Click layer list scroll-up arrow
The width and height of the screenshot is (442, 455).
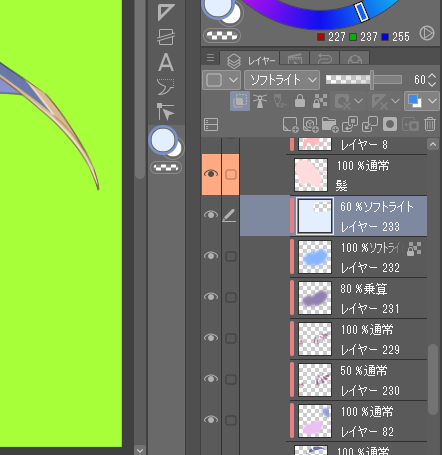tap(433, 144)
